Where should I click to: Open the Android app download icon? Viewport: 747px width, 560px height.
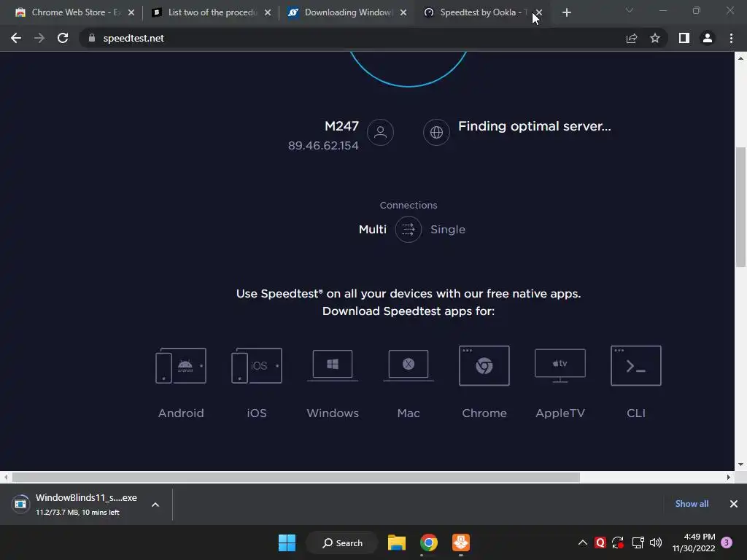click(x=181, y=366)
